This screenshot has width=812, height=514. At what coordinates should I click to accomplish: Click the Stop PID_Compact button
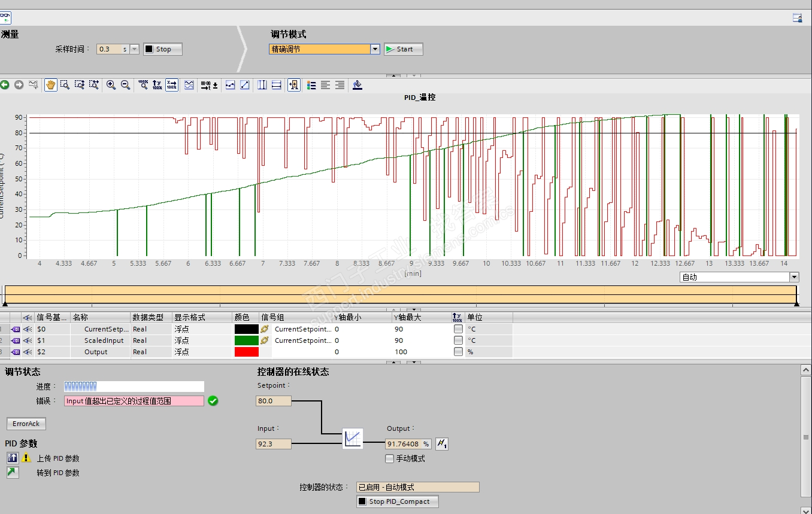(398, 501)
